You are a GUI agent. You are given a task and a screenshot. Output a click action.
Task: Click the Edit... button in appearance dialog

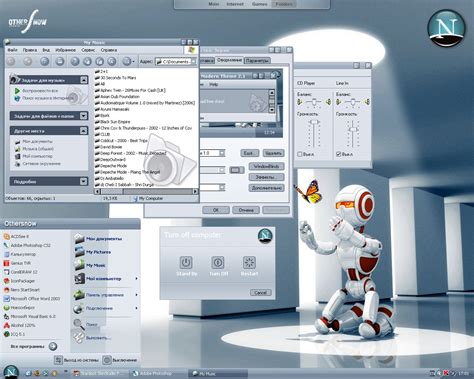[x=249, y=153]
